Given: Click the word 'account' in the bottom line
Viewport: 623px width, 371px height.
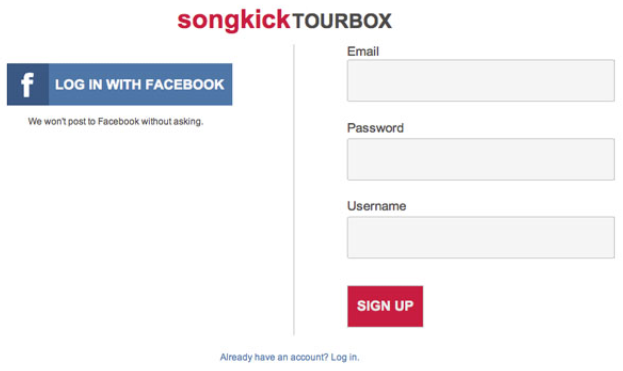Looking at the screenshot, I should [x=308, y=357].
